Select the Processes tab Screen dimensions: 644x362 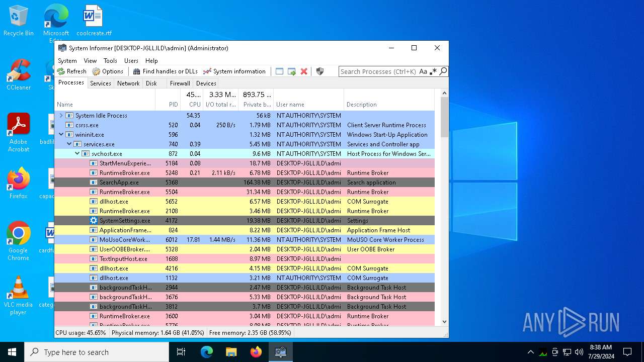(71, 83)
